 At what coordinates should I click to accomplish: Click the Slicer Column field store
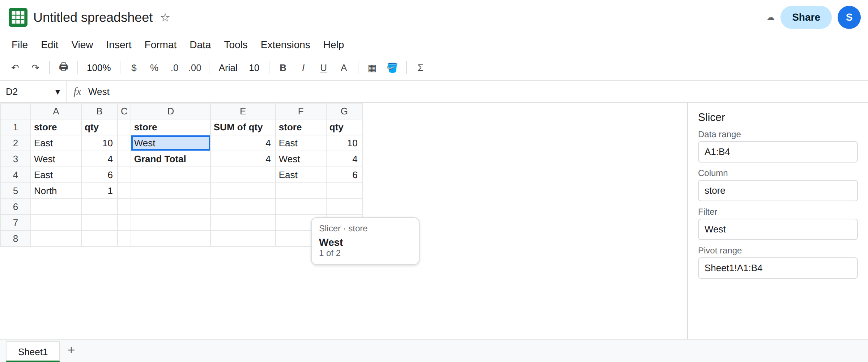pos(778,190)
